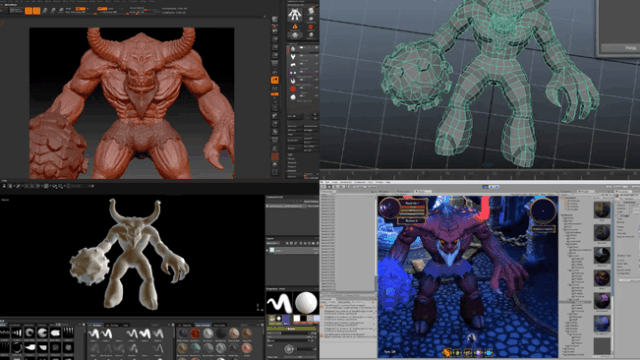
Task: Pick the orange cone tool in ZBrush Tool palette
Action: (294, 27)
